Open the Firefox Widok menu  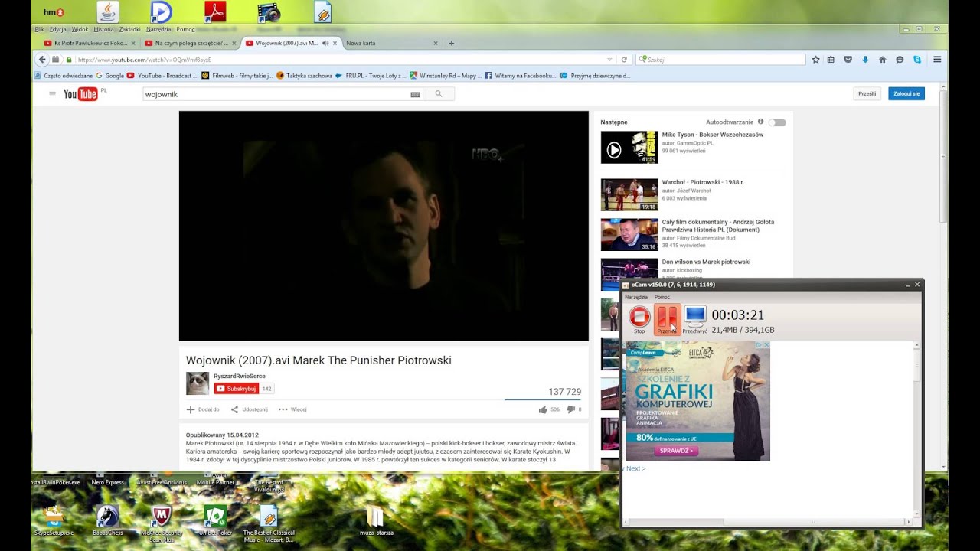80,29
